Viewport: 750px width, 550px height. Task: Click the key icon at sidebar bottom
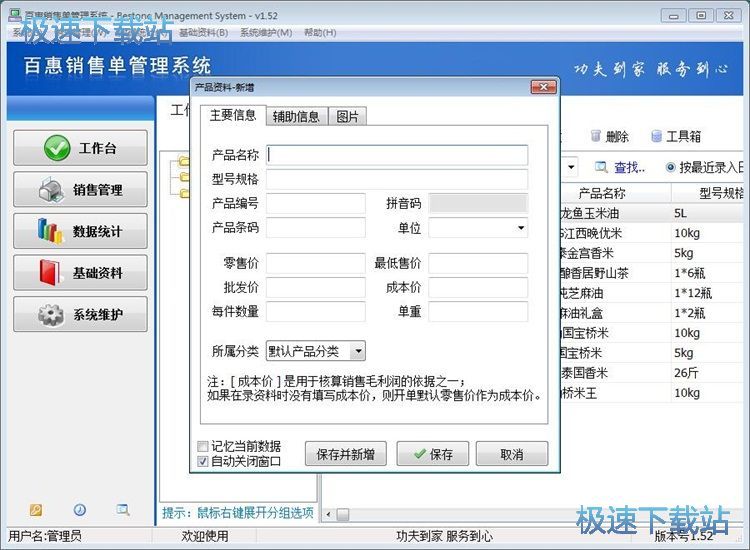coord(36,510)
